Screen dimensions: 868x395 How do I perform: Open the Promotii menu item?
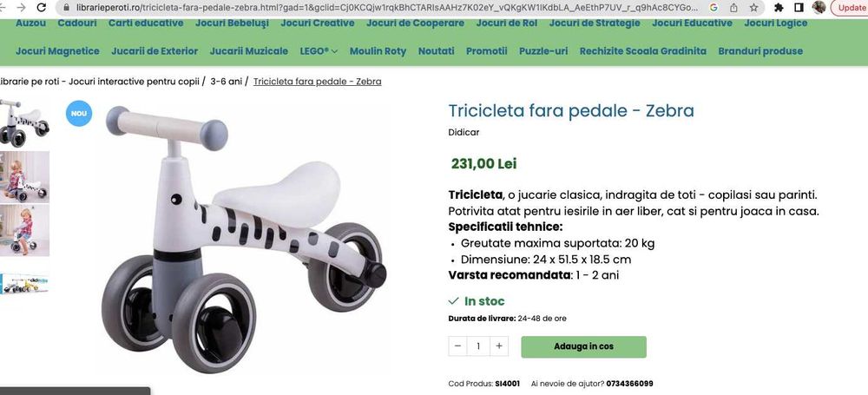[487, 51]
